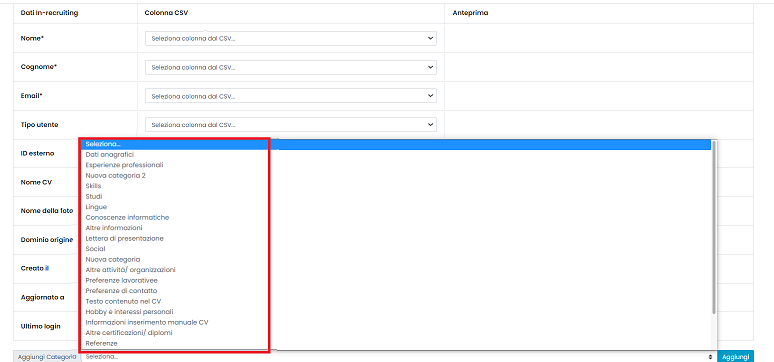The width and height of the screenshot is (774, 362).
Task: Click the blue Aggiungi button
Action: pyautogui.click(x=735, y=357)
